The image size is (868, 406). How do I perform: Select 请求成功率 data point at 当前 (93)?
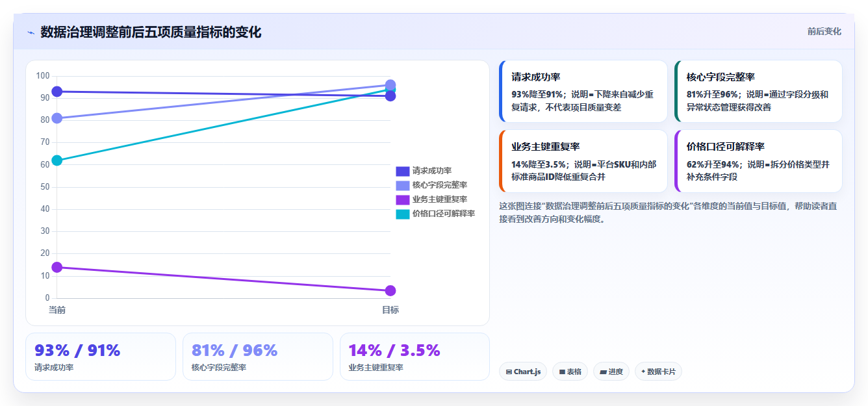tap(57, 92)
